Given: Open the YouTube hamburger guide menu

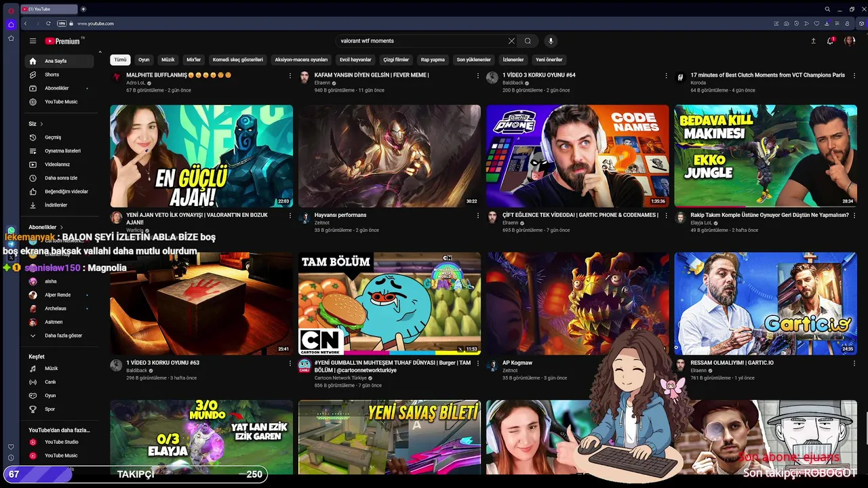Looking at the screenshot, I should 33,41.
